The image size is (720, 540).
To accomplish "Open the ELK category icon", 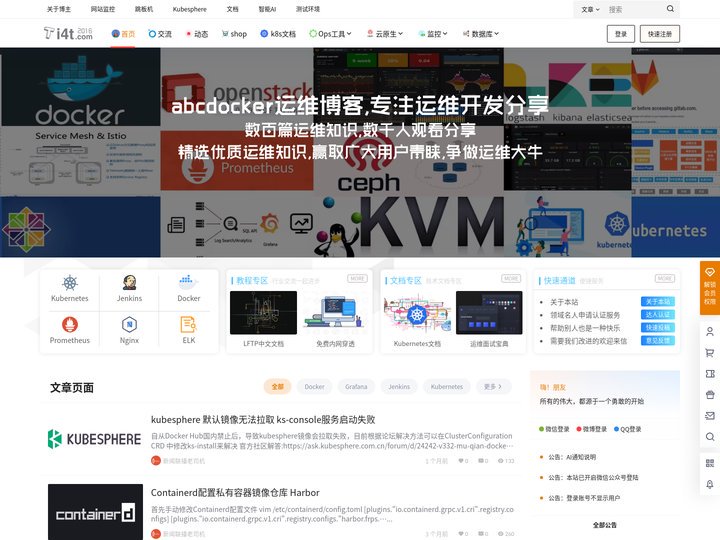I will (x=189, y=330).
